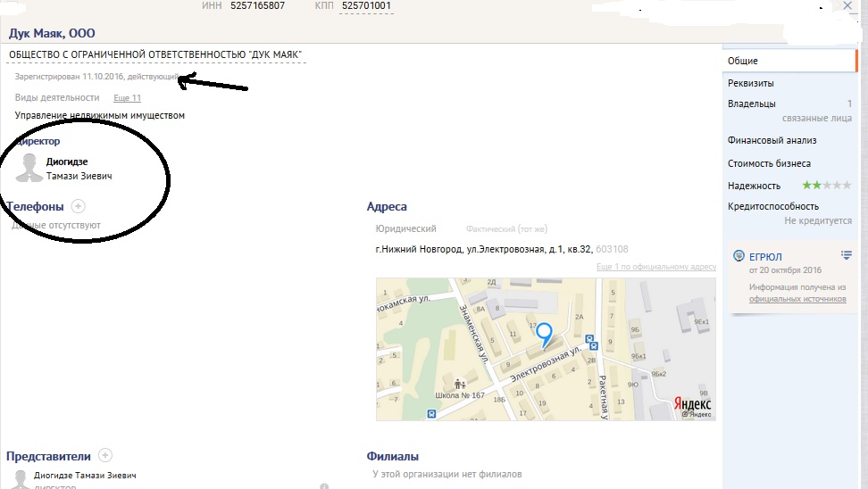
Task: Close the company card with the X button
Action: (x=848, y=6)
